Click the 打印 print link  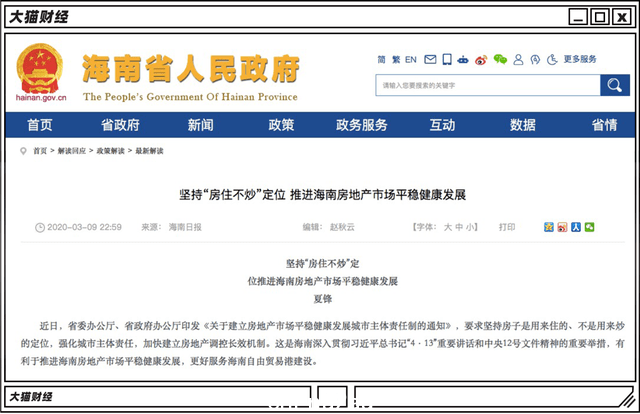(x=507, y=227)
